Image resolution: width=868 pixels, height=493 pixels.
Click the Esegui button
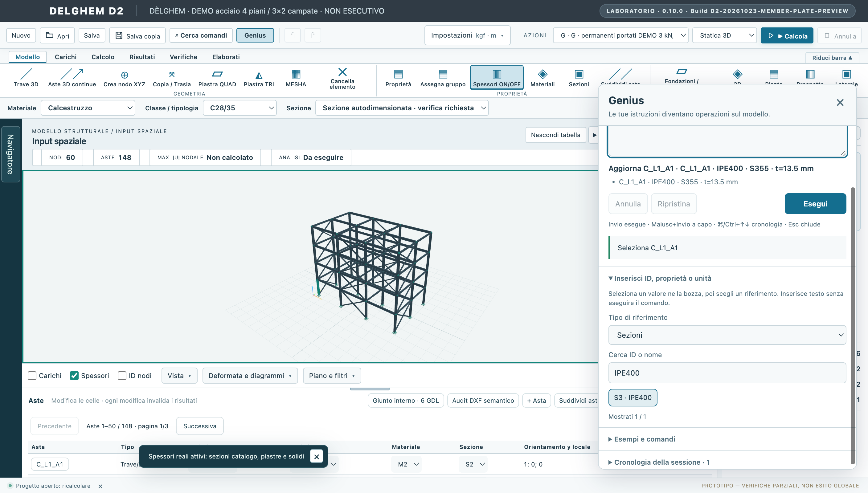pos(815,203)
